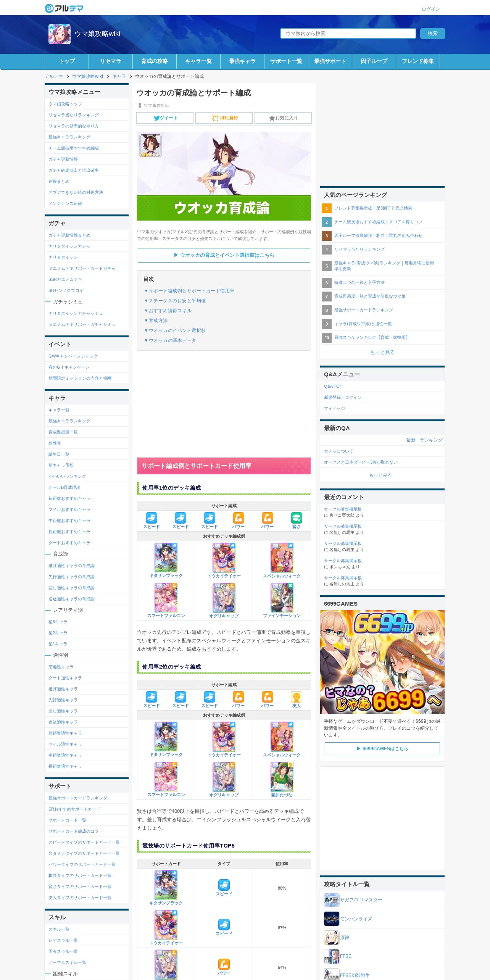Screen dimensions: 490x980
Task: Open the ログイン link
Action: (430, 9)
